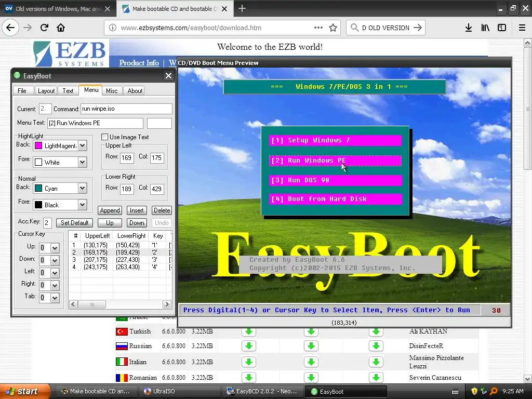Click the Upper Left Row field

pyautogui.click(x=127, y=158)
